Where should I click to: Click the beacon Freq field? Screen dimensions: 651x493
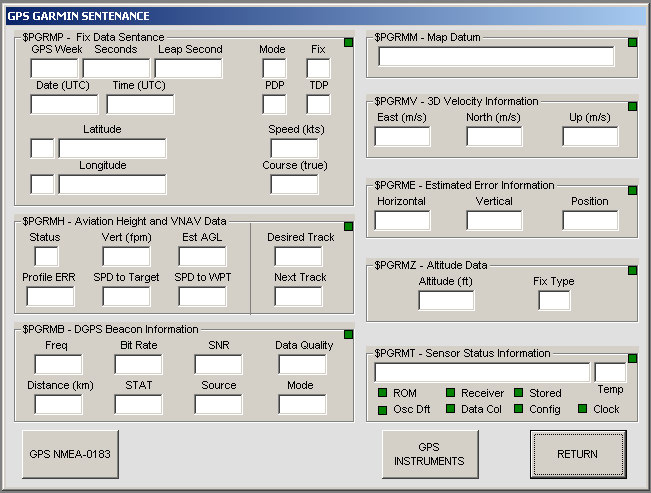59,364
